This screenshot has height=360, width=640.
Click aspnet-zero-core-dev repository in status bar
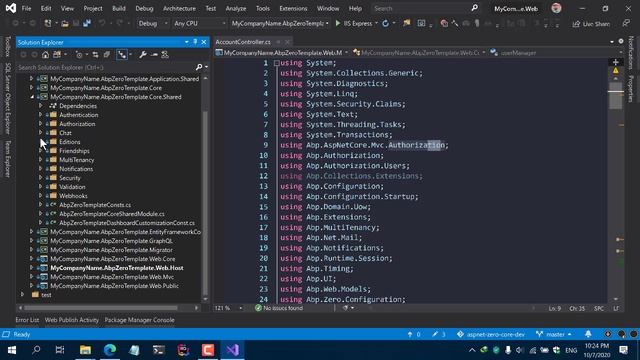(x=491, y=334)
